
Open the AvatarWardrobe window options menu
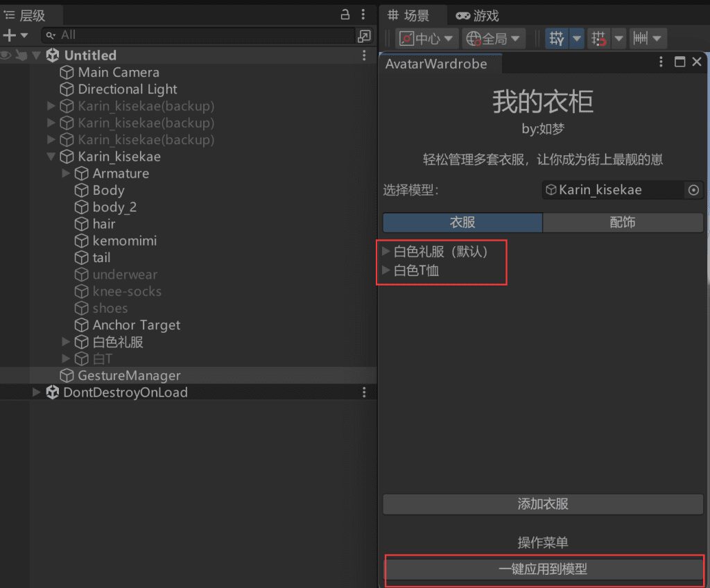click(x=661, y=62)
